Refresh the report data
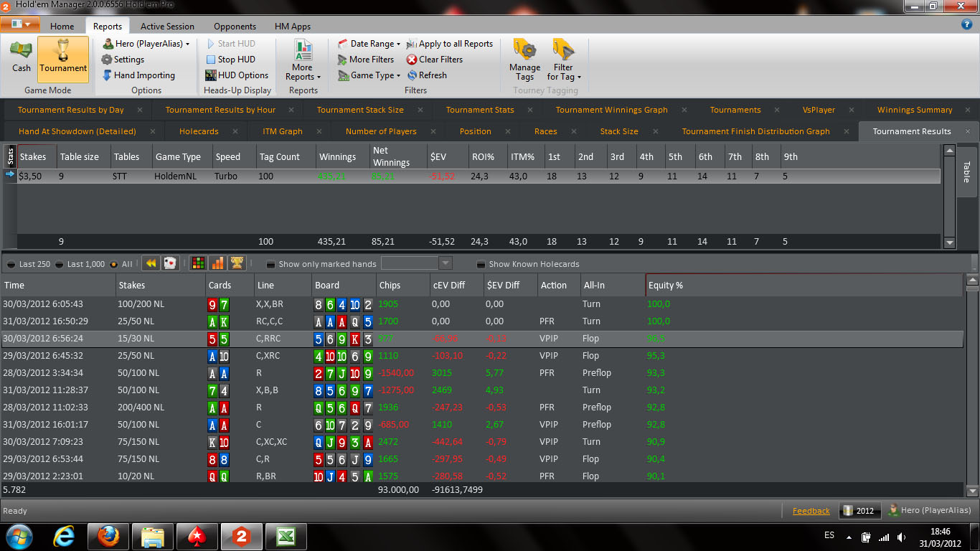This screenshot has width=980, height=551. click(x=427, y=75)
